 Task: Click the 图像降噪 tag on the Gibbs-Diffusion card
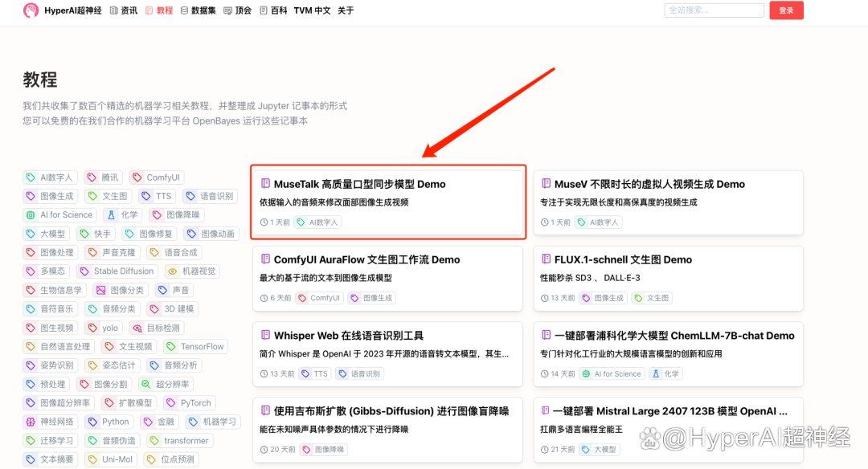click(324, 450)
